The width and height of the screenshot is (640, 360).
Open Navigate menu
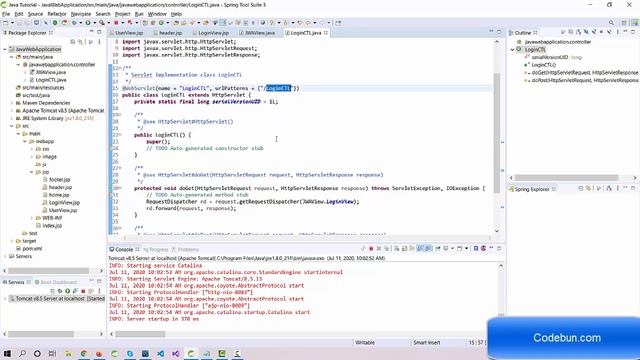point(81,14)
